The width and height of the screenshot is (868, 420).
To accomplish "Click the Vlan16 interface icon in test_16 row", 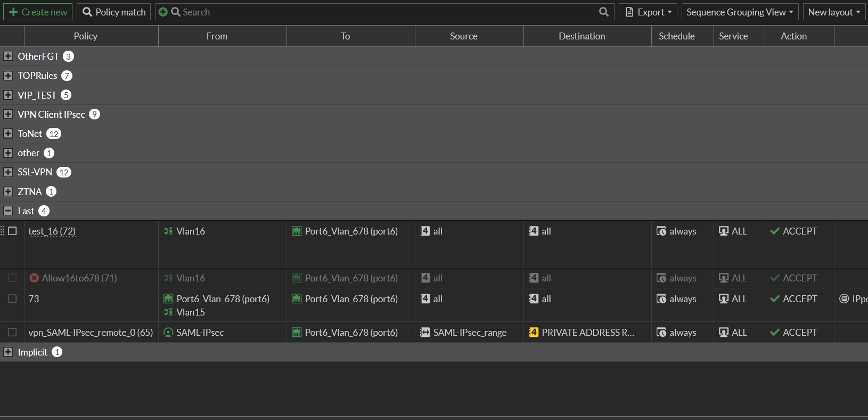I will [168, 231].
